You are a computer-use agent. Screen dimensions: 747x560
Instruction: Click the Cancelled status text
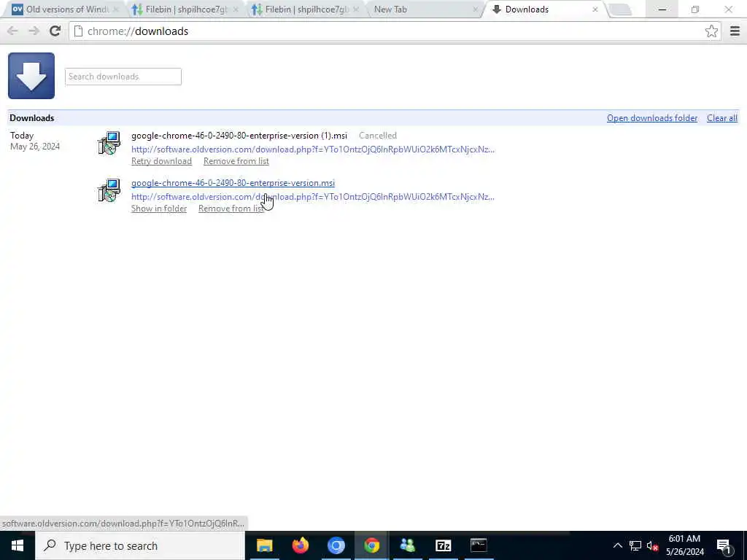point(378,136)
